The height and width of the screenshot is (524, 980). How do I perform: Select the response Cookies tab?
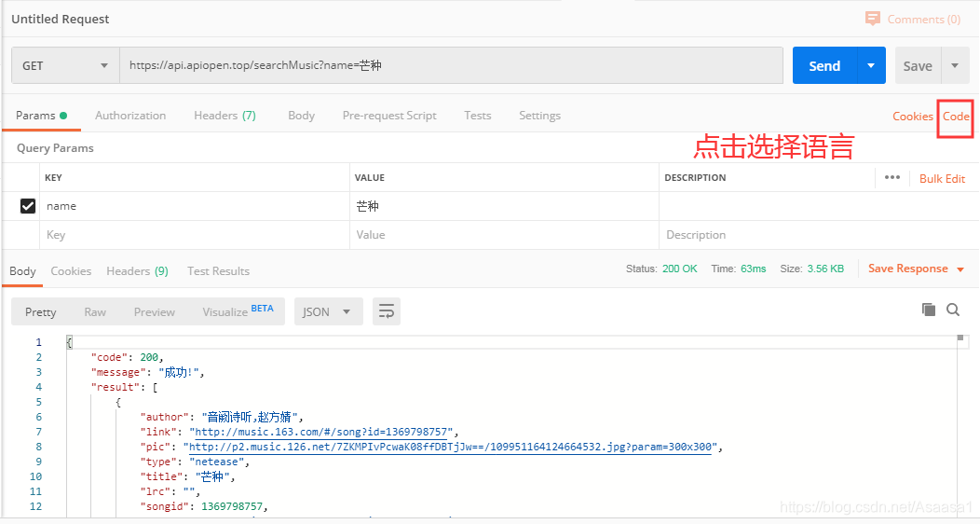click(x=71, y=271)
